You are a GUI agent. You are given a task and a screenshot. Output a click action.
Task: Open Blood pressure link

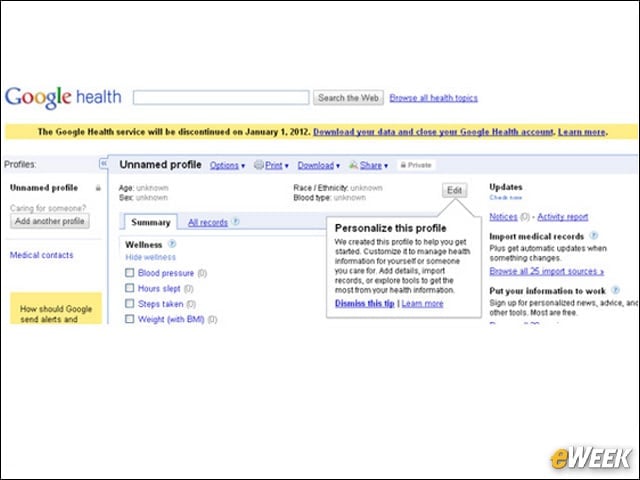pyautogui.click(x=166, y=273)
